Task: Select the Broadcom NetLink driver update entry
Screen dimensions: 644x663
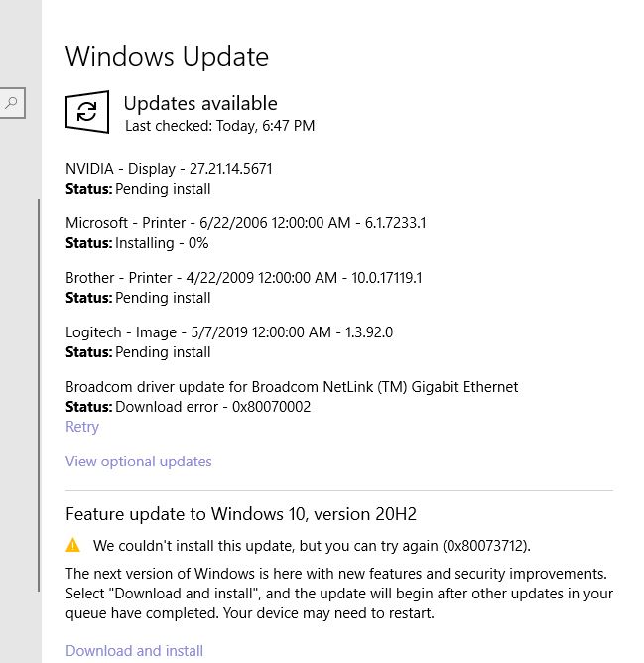Action: (x=292, y=387)
